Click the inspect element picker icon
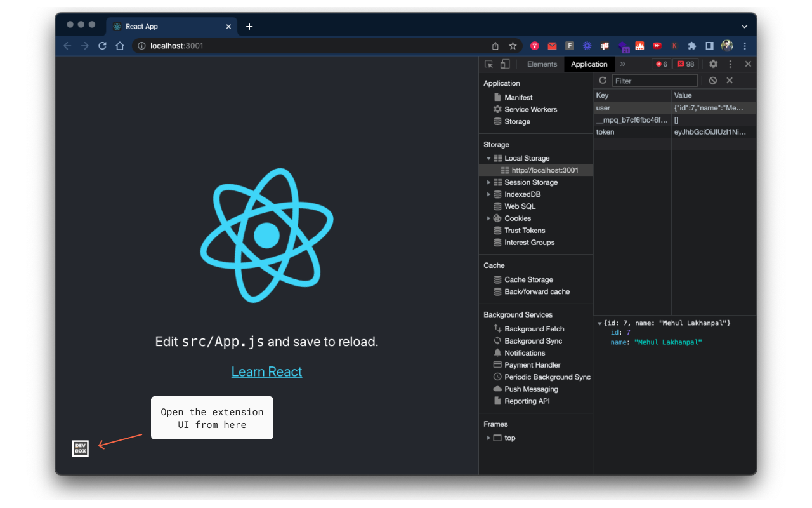The width and height of the screenshot is (812, 508). click(x=488, y=64)
